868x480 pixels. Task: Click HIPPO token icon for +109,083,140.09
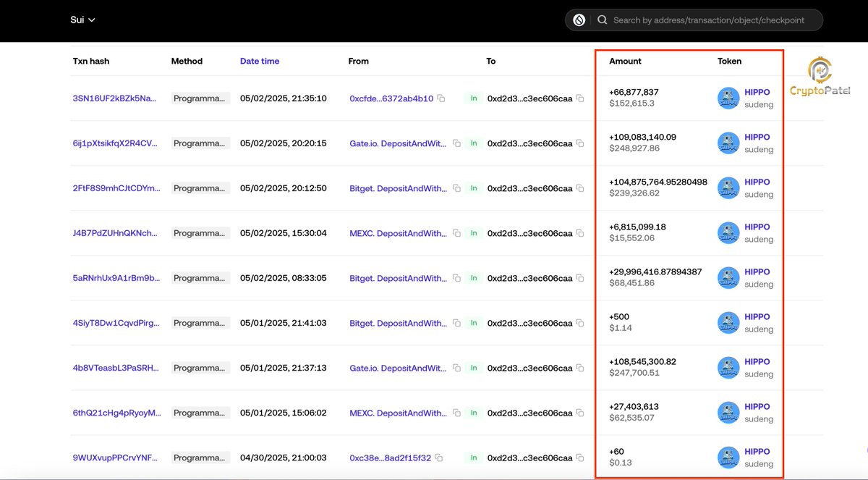(x=728, y=143)
